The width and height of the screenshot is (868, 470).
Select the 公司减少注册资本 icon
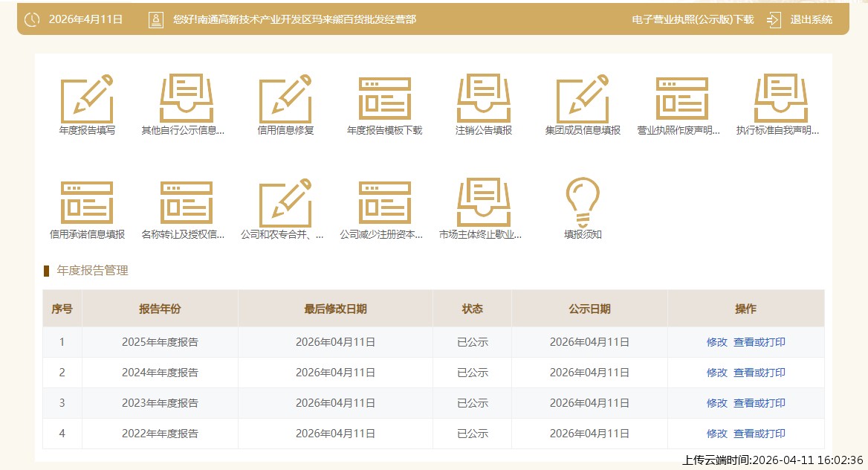click(384, 203)
